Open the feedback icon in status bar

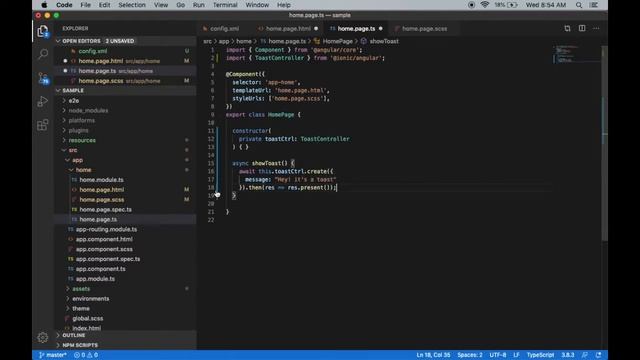585,355
